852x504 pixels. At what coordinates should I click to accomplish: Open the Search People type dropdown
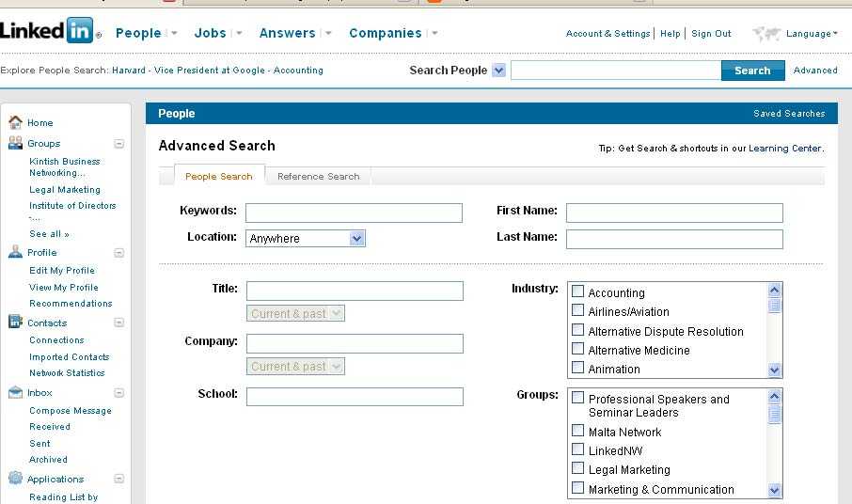click(498, 71)
